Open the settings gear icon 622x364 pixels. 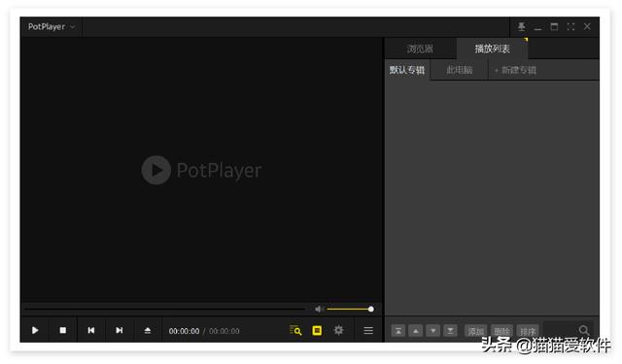click(x=338, y=330)
